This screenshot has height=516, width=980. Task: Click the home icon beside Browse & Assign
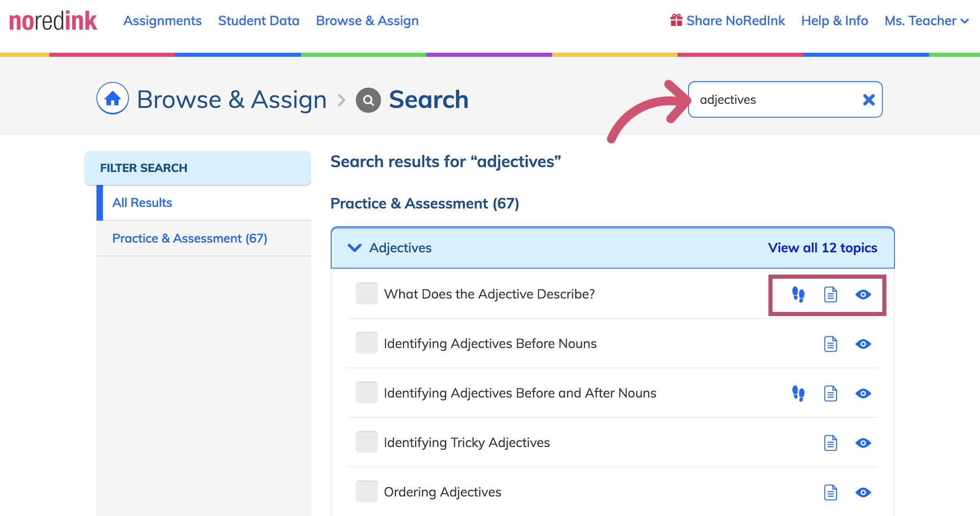(113, 99)
